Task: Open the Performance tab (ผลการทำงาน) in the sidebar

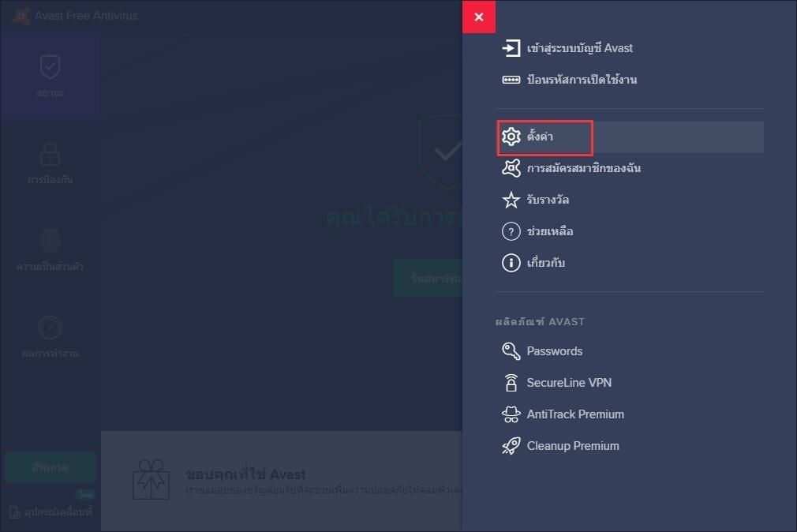Action: pyautogui.click(x=51, y=337)
